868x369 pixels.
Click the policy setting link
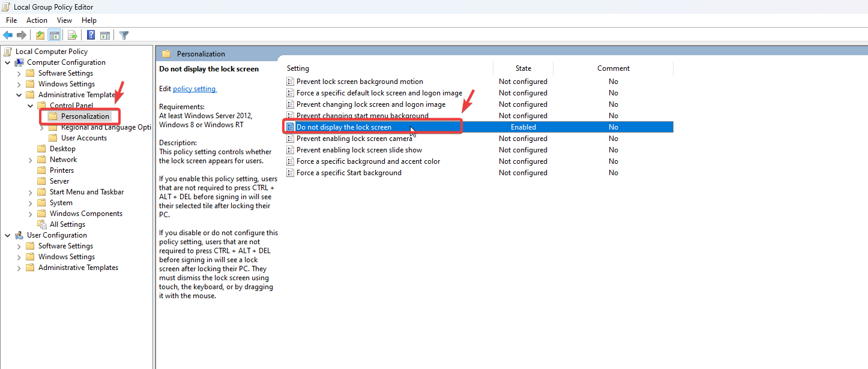click(x=194, y=89)
